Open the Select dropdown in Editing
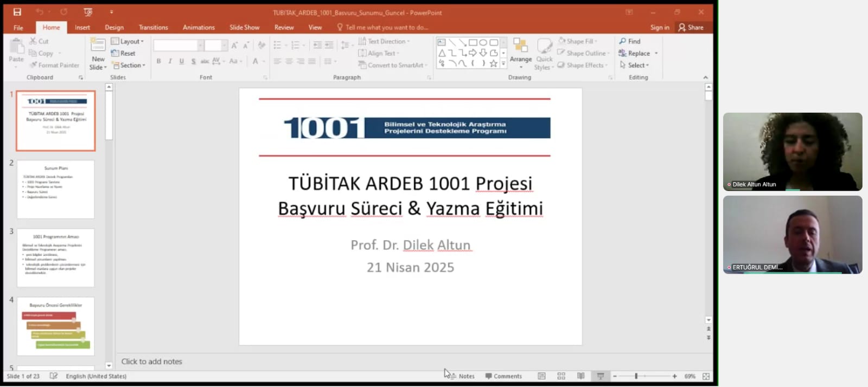The image size is (868, 387). coord(634,65)
